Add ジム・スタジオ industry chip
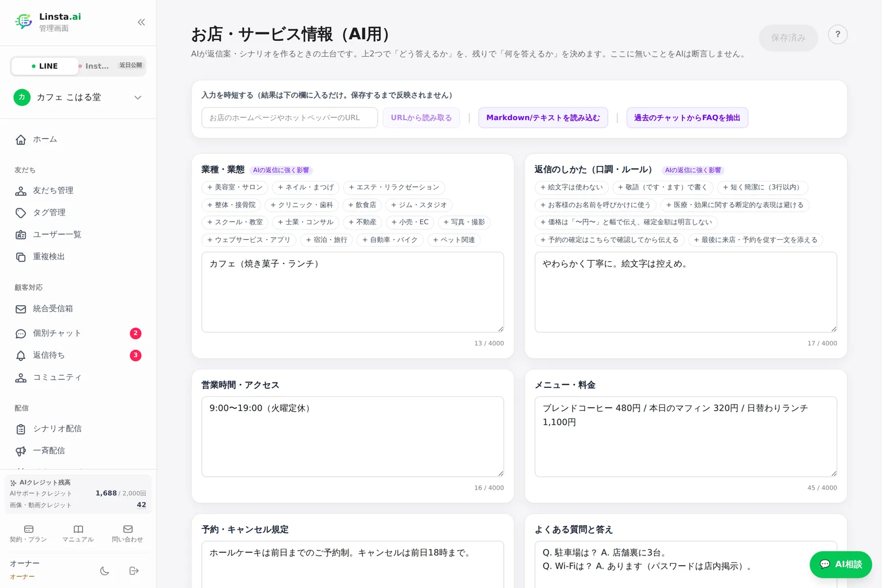Image resolution: width=882 pixels, height=588 pixels. [419, 205]
